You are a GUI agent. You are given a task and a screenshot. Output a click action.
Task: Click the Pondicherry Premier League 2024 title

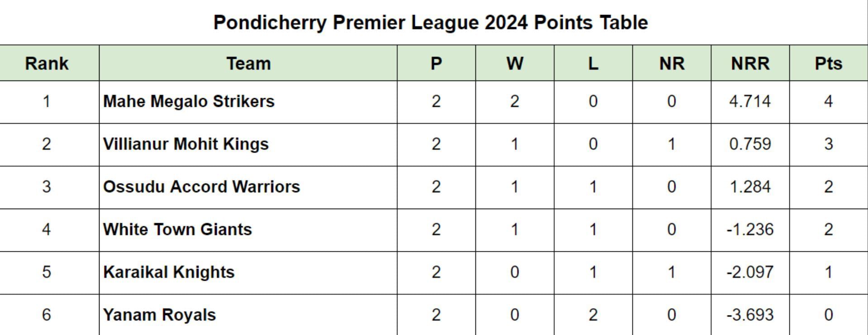[430, 23]
